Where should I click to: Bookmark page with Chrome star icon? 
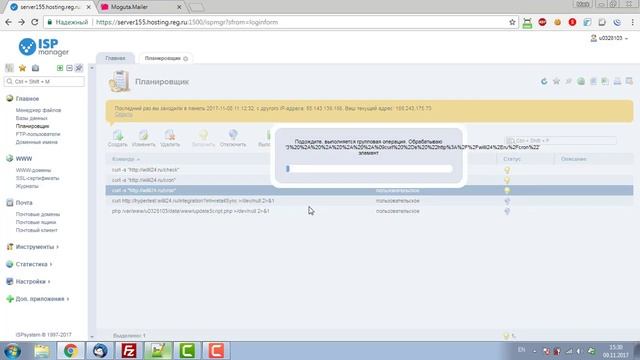click(x=512, y=22)
